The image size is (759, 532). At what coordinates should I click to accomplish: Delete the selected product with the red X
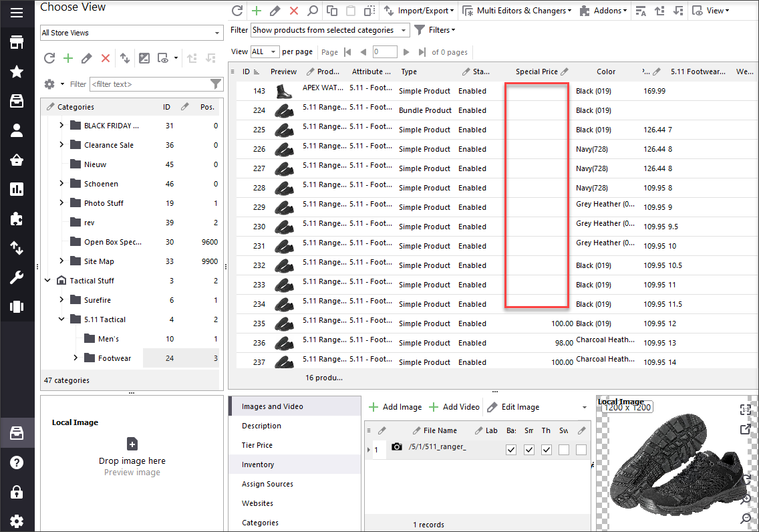(294, 11)
